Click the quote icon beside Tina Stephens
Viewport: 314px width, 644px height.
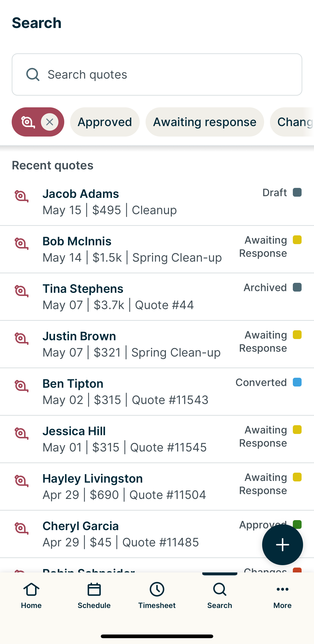click(x=21, y=291)
